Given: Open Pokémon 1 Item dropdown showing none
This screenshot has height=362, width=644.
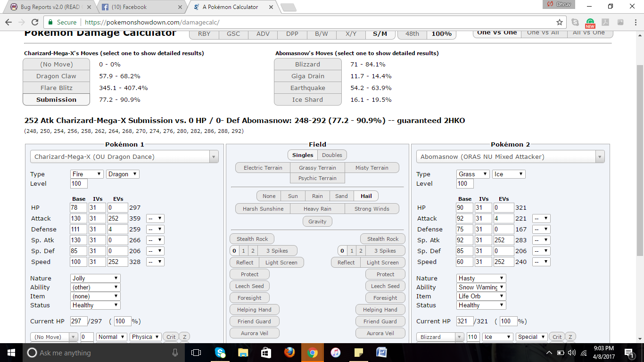Looking at the screenshot, I should pyautogui.click(x=95, y=296).
